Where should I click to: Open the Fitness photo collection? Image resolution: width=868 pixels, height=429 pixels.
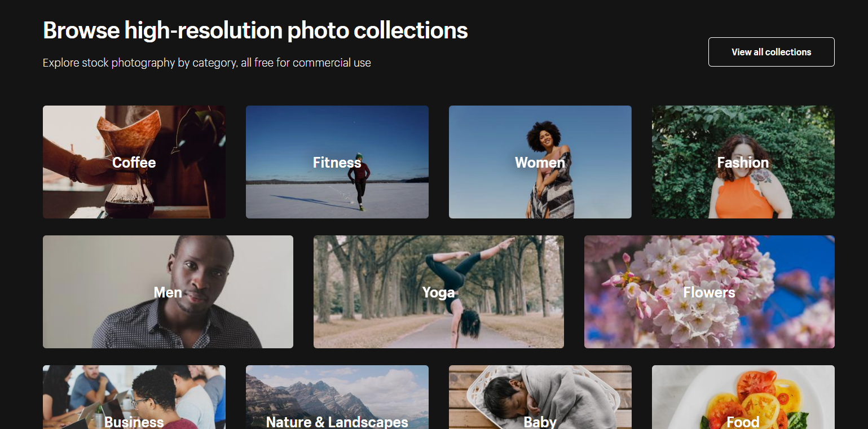coord(337,162)
